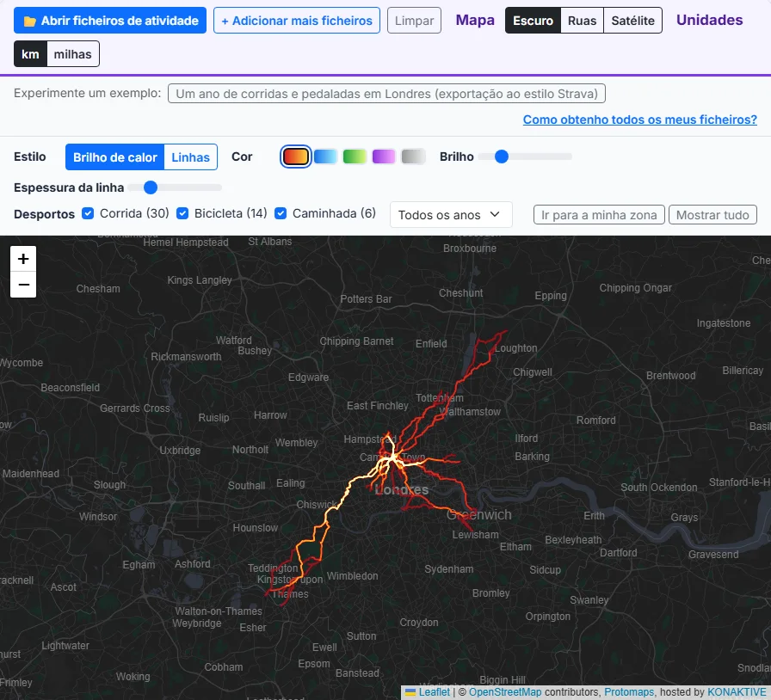Toggle the Corrida (30) checkbox
Viewport: 771px width, 700px height.
tap(88, 213)
